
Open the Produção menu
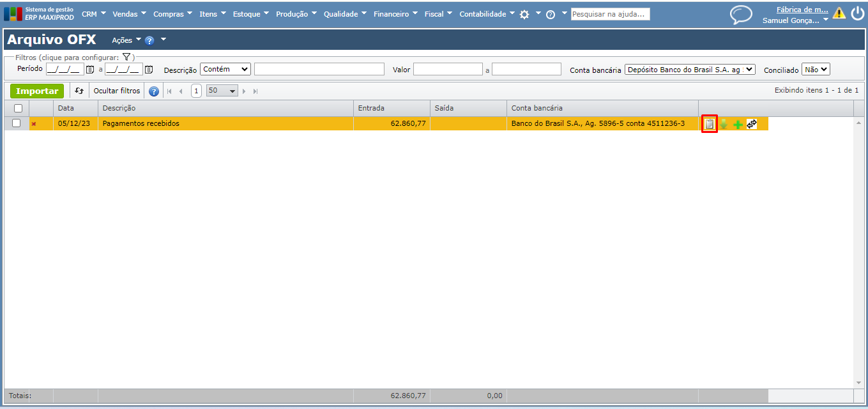point(296,13)
